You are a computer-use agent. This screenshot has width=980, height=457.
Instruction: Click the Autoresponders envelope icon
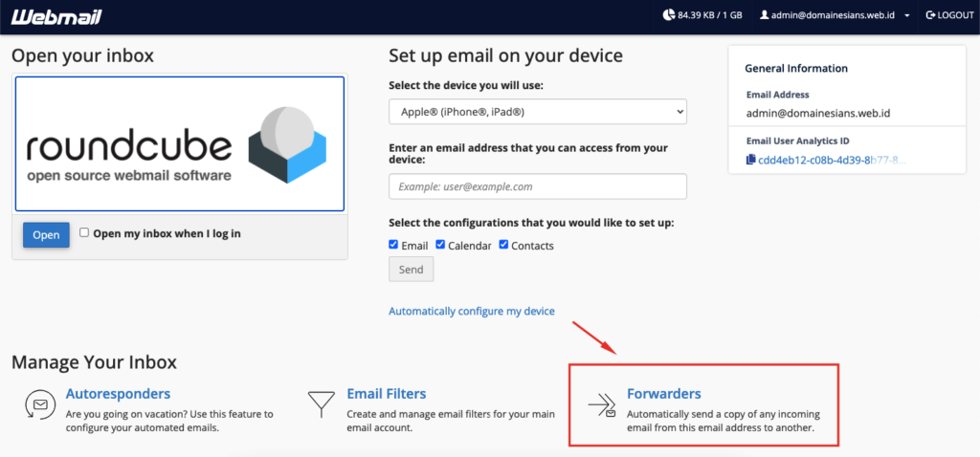38,403
